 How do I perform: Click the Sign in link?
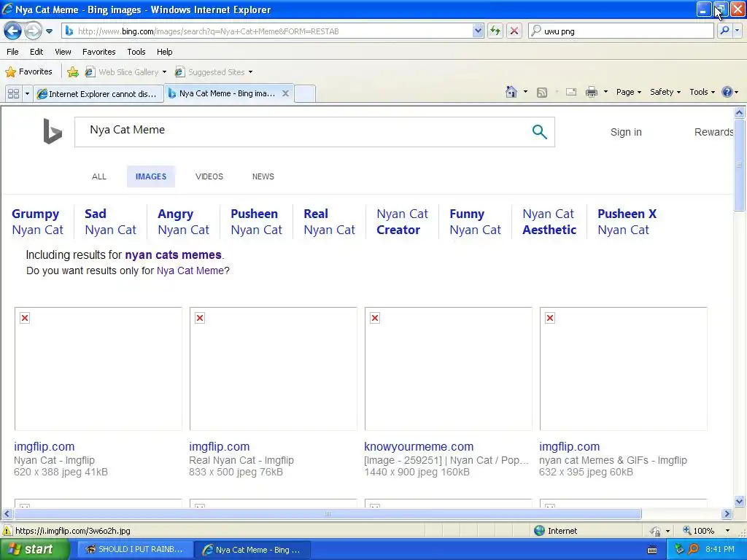(626, 133)
